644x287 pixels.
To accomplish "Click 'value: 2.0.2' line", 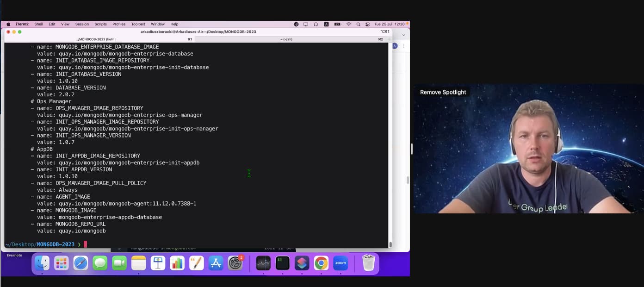I will point(56,94).
